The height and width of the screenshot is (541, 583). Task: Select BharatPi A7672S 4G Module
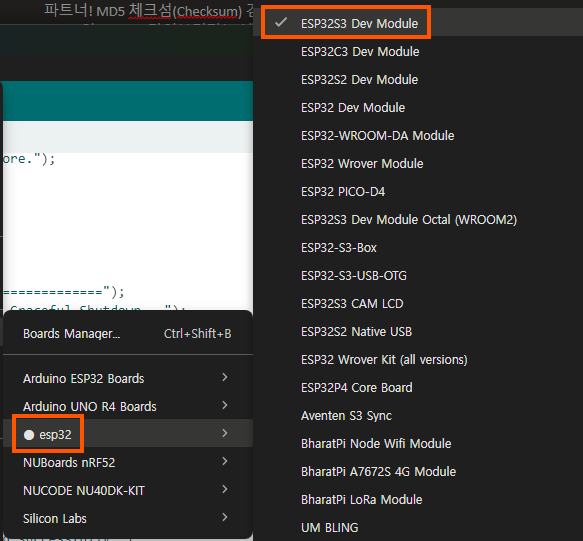(x=418, y=472)
